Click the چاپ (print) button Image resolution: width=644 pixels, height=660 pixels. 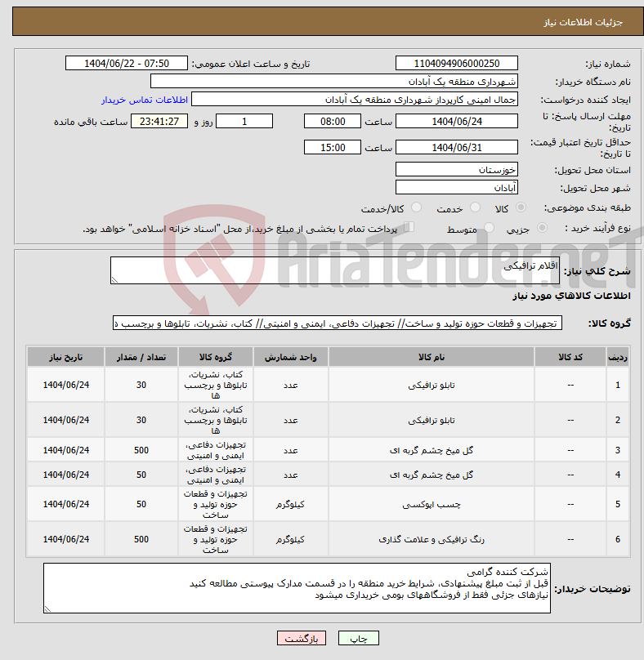pyautogui.click(x=359, y=638)
